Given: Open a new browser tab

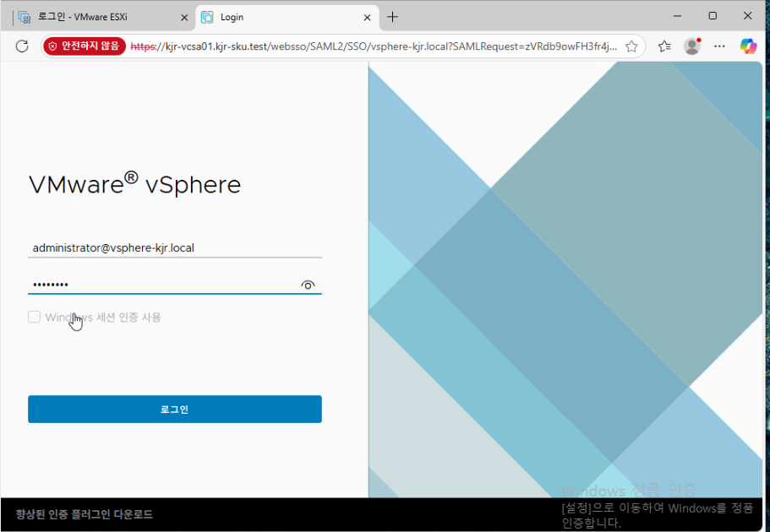Looking at the screenshot, I should click(x=392, y=17).
